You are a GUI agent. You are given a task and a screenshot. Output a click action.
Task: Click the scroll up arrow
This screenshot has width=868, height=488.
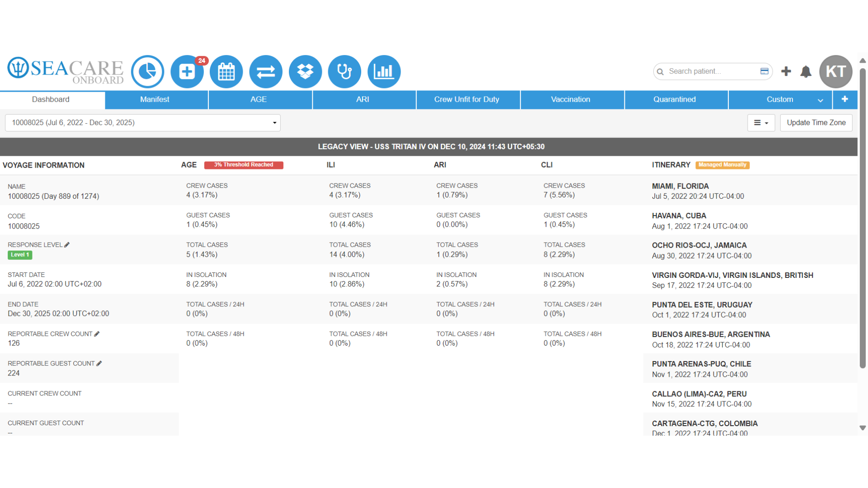click(863, 61)
